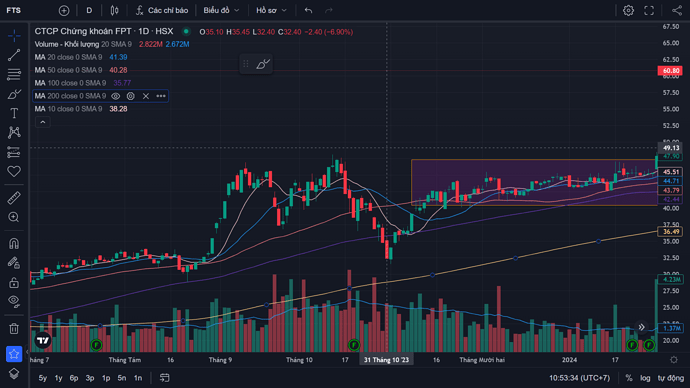This screenshot has width=690, height=388.
Task: Open the heart icons favorites tool
Action: [14, 171]
